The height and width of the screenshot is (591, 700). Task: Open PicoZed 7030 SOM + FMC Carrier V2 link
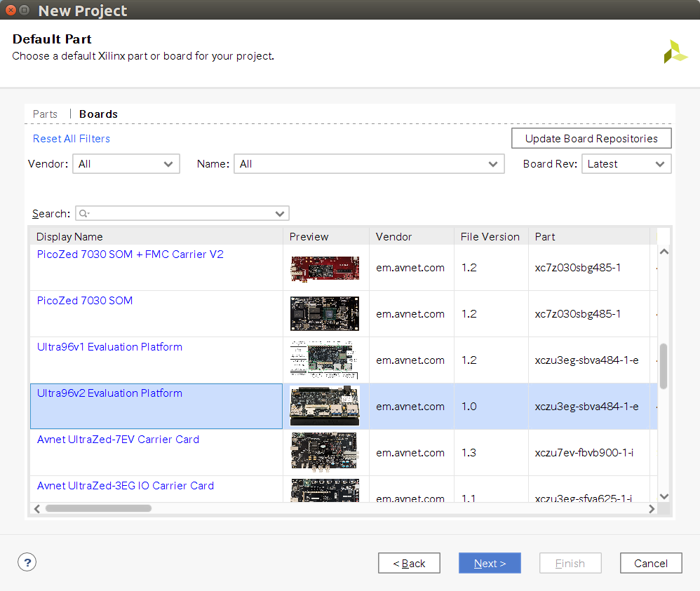point(130,254)
